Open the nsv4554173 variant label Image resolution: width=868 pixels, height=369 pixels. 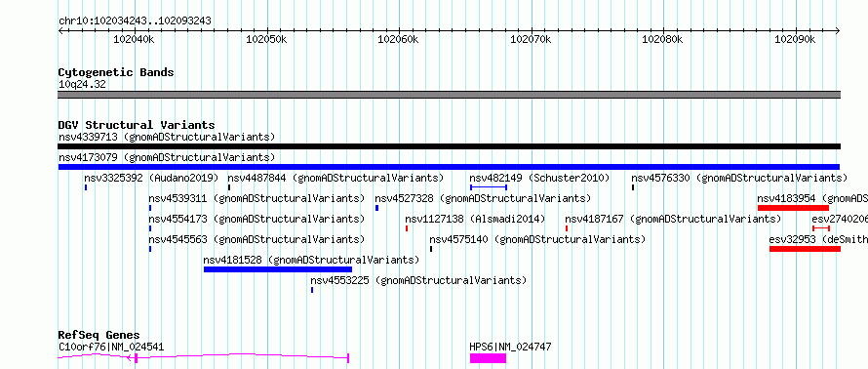256,219
